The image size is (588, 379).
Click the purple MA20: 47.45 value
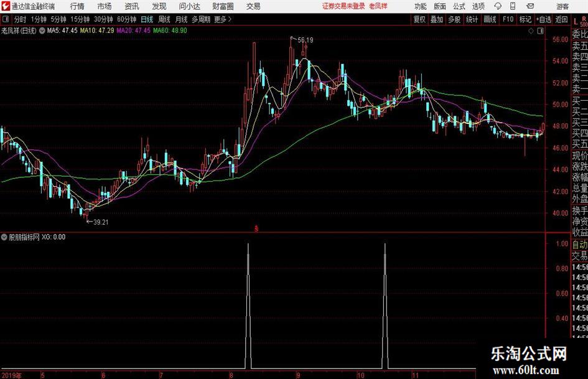(134, 30)
